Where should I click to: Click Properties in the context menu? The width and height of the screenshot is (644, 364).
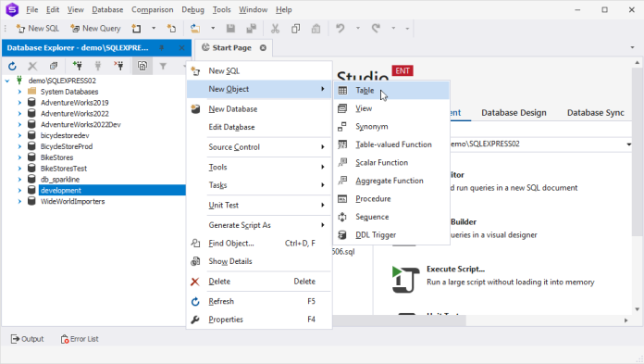(x=259, y=320)
